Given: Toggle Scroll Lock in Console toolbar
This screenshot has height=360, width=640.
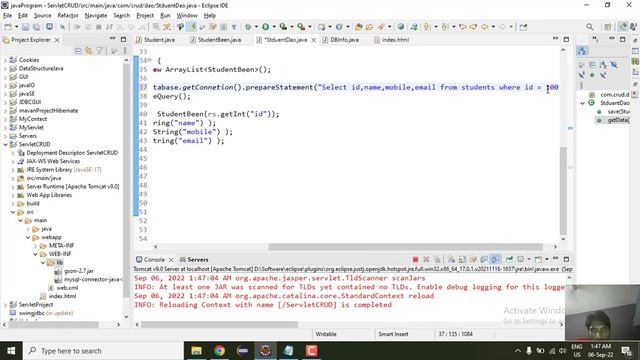Looking at the screenshot, I should tap(462, 260).
